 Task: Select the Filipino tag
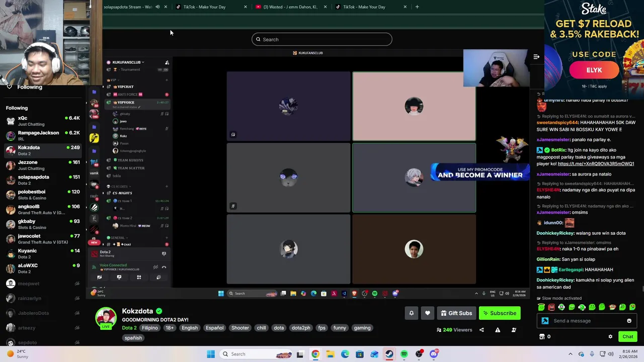click(149, 328)
